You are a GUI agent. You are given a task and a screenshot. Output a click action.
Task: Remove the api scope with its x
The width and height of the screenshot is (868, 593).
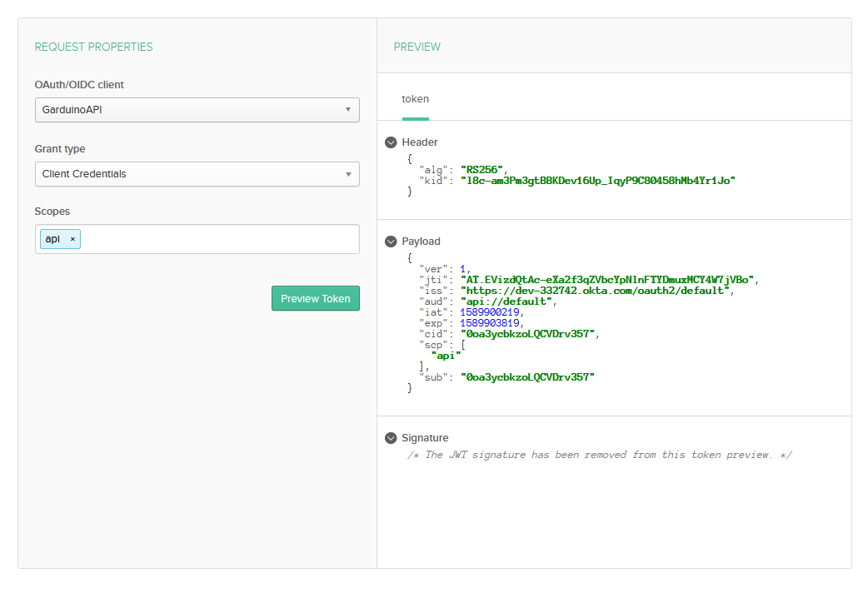(x=72, y=239)
